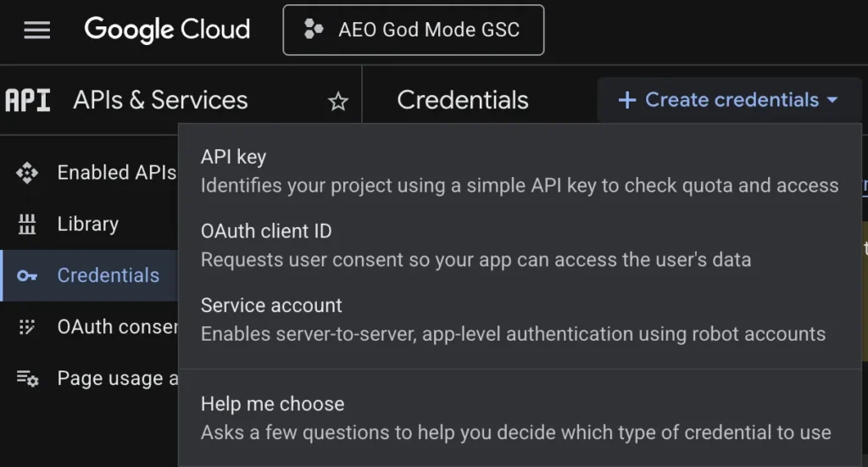This screenshot has height=467, width=868.
Task: Click Help me choose option
Action: click(272, 403)
